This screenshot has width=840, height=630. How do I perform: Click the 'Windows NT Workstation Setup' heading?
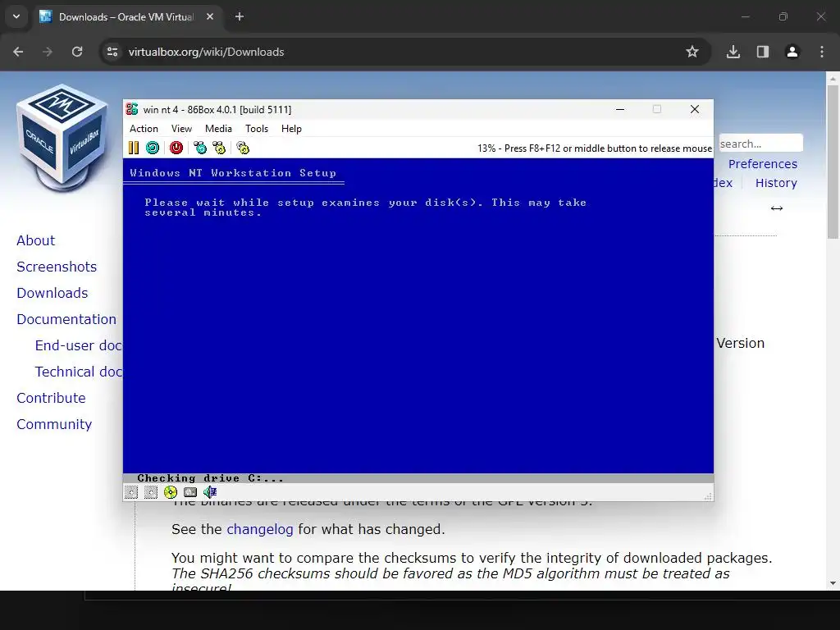coord(233,173)
